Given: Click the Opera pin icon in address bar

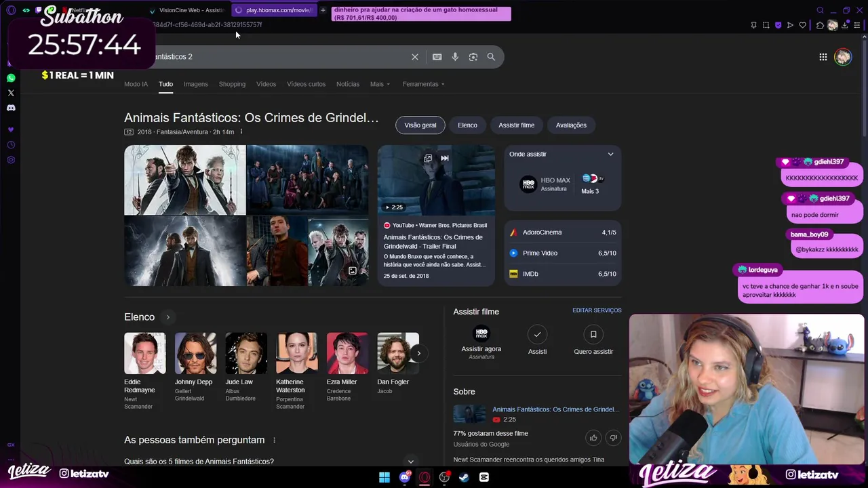Looking at the screenshot, I should [753, 25].
